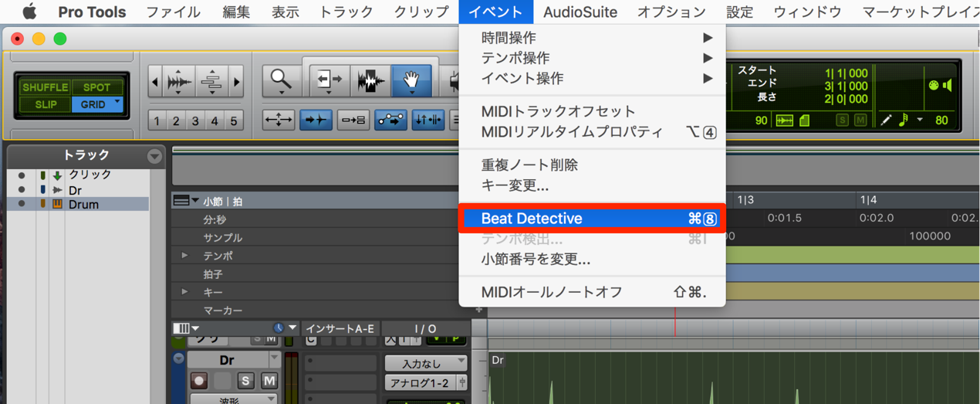
Task: Open the 時間操作 submenu
Action: (593, 38)
